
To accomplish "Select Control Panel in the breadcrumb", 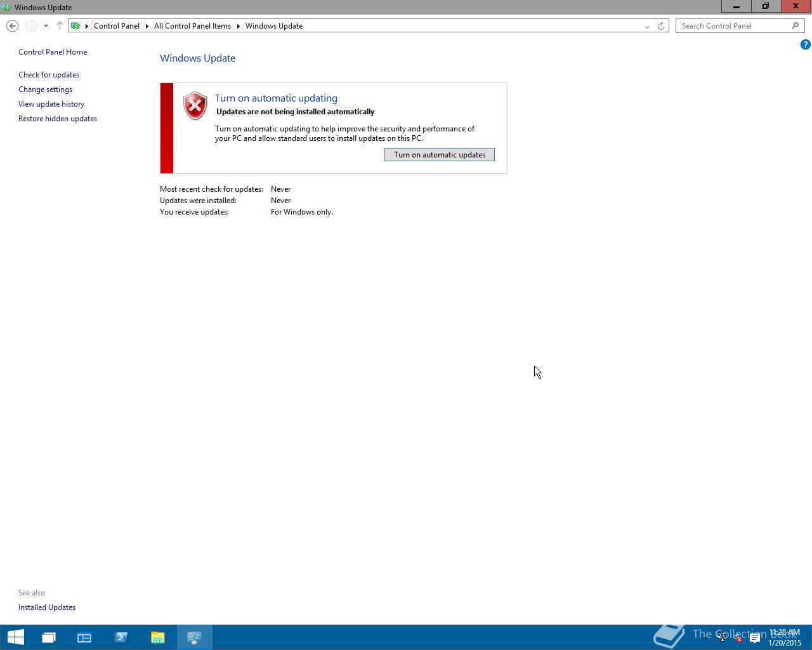I will point(117,26).
